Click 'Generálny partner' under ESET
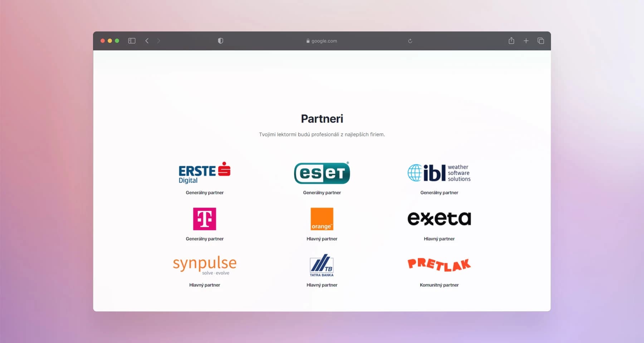 tap(322, 193)
